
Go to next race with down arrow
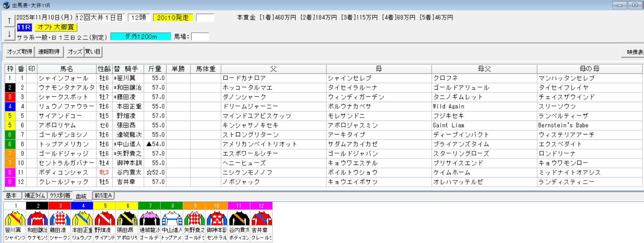(9, 34)
